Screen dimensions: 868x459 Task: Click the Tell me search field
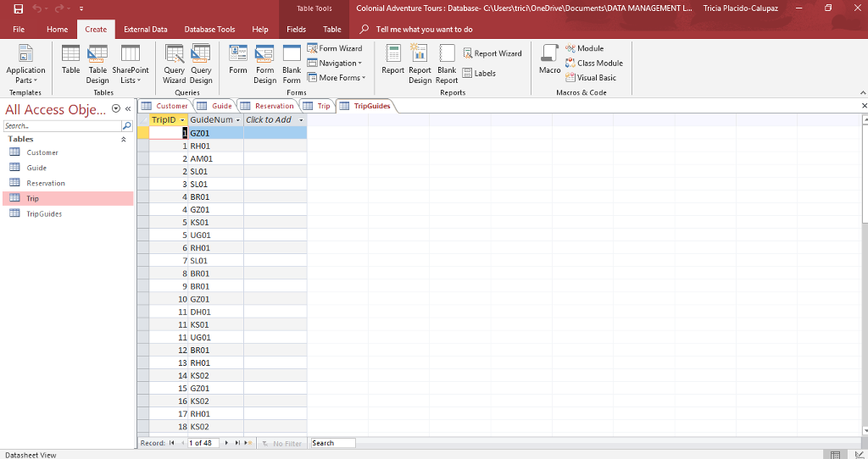click(424, 30)
